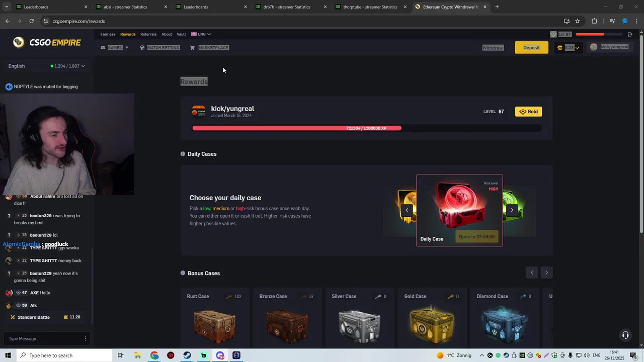
Task: Move bonus cases list to the previous page
Action: 532,273
